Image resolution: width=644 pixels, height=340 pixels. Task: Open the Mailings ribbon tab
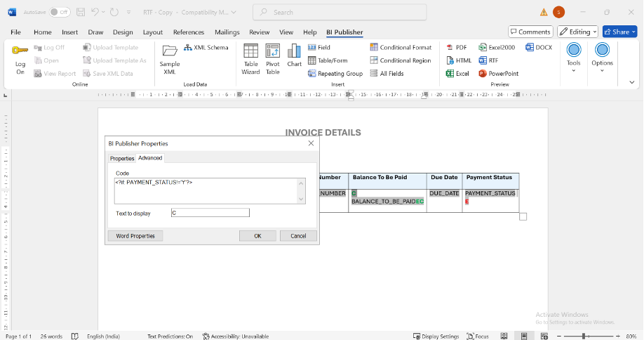227,32
